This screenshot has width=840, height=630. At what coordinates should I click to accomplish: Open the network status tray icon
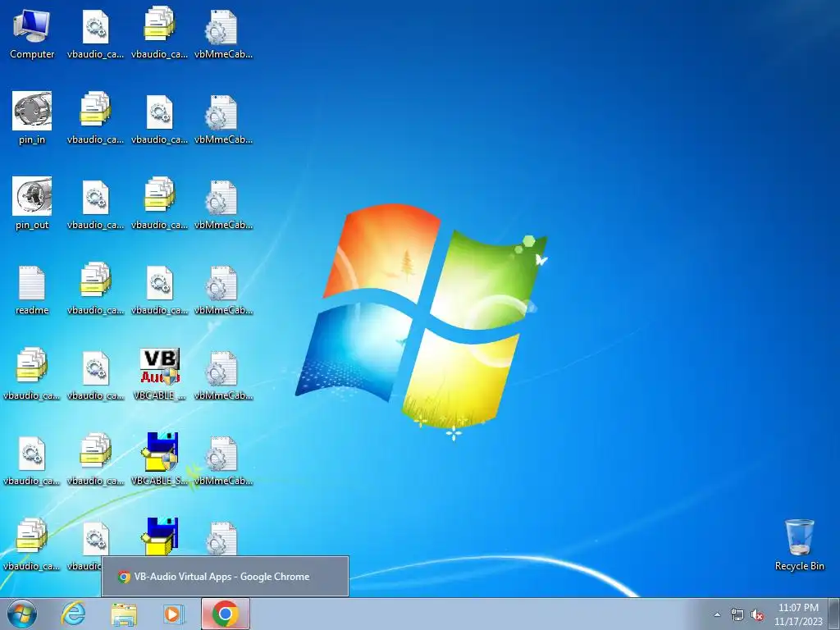tap(737, 614)
